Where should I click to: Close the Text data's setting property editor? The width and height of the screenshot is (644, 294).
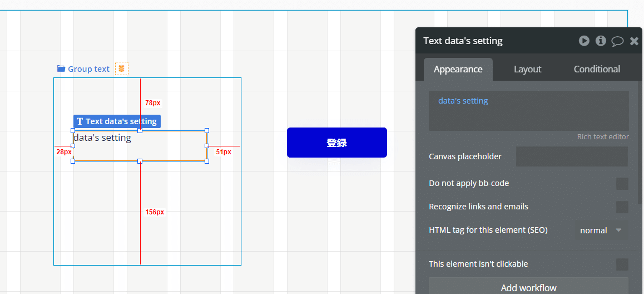coord(634,41)
